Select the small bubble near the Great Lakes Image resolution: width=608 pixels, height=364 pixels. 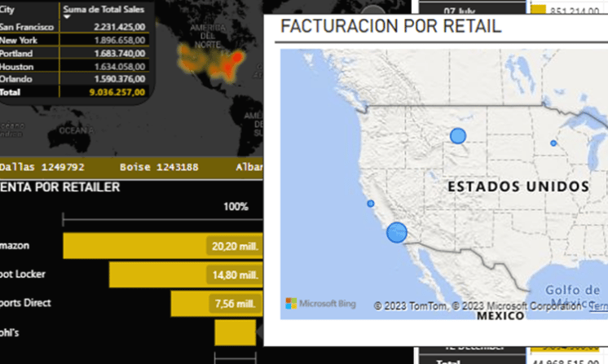pyautogui.click(x=553, y=143)
